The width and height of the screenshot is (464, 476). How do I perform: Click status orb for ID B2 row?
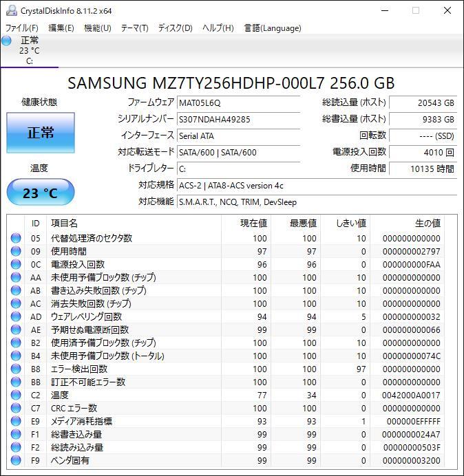coord(16,343)
